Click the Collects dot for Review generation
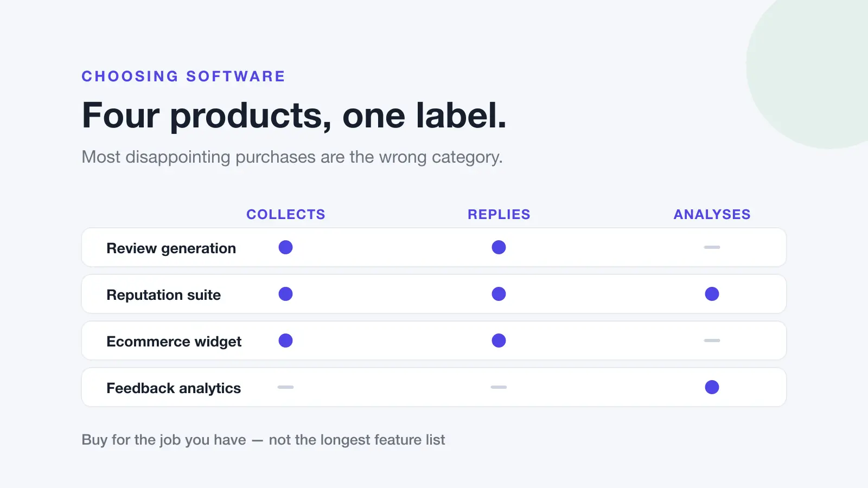The height and width of the screenshot is (488, 868). [285, 247]
